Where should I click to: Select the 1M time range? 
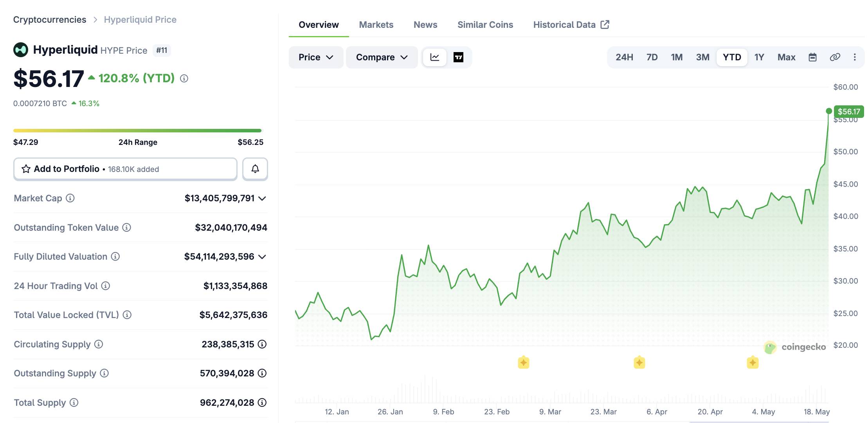tap(677, 57)
